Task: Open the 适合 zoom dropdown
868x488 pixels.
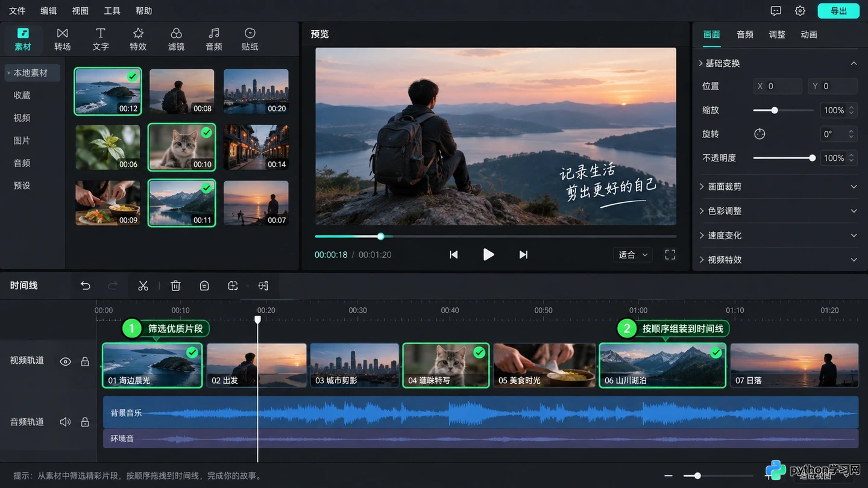Action: (633, 255)
